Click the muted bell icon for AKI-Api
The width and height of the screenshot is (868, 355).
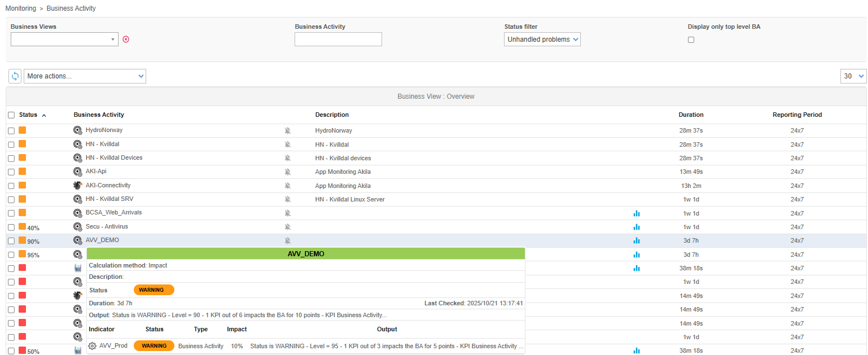(287, 172)
